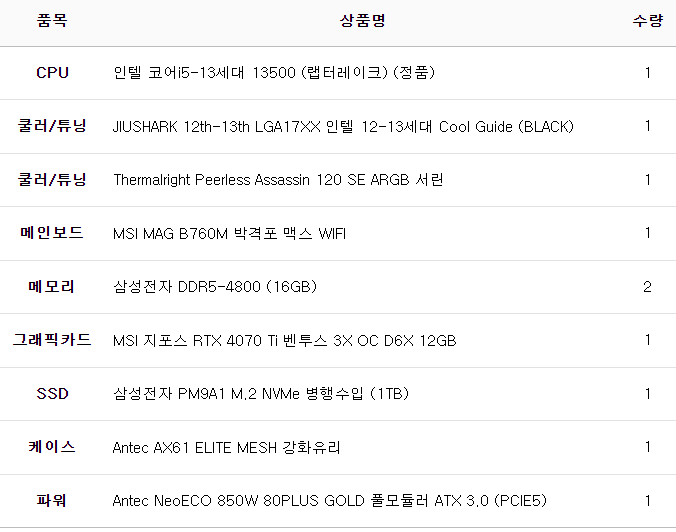Click the 품목 column header
This screenshot has height=532, width=676.
coord(52,20)
